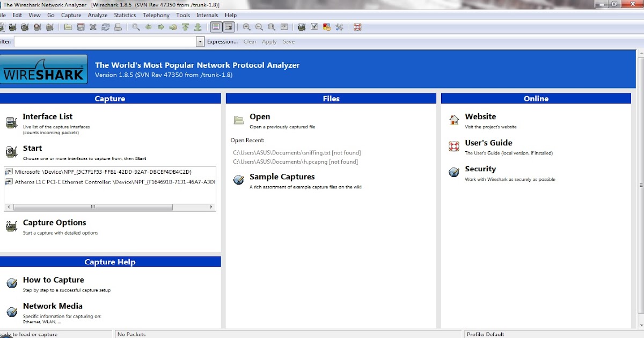Click the No Packets status bar text
Viewport: 644px width, 338px height.
pyautogui.click(x=131, y=334)
